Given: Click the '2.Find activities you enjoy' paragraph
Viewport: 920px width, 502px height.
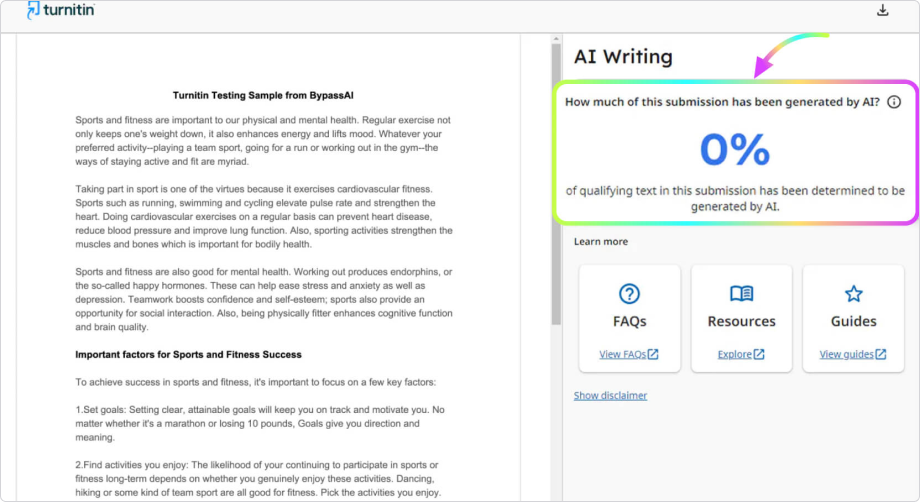Looking at the screenshot, I should (x=258, y=479).
